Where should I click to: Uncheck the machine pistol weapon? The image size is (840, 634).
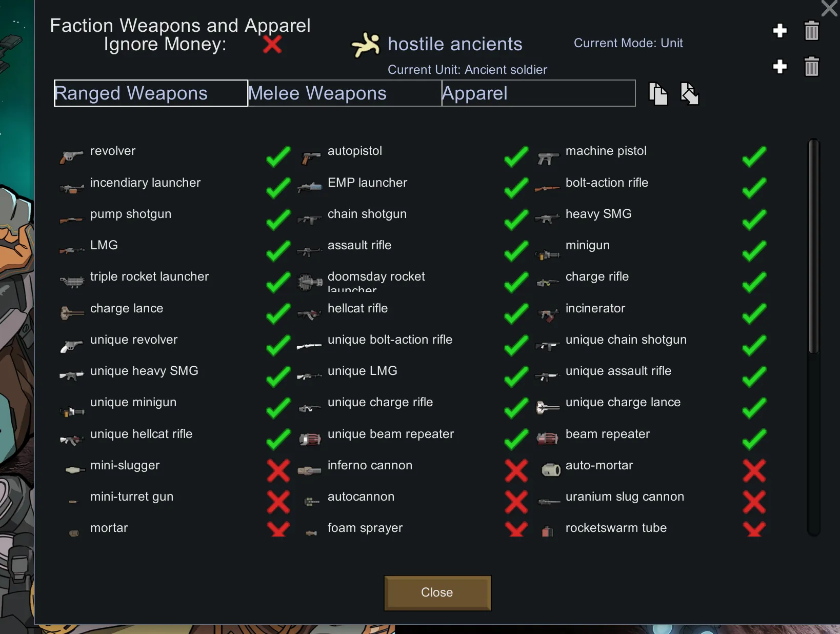(x=754, y=157)
